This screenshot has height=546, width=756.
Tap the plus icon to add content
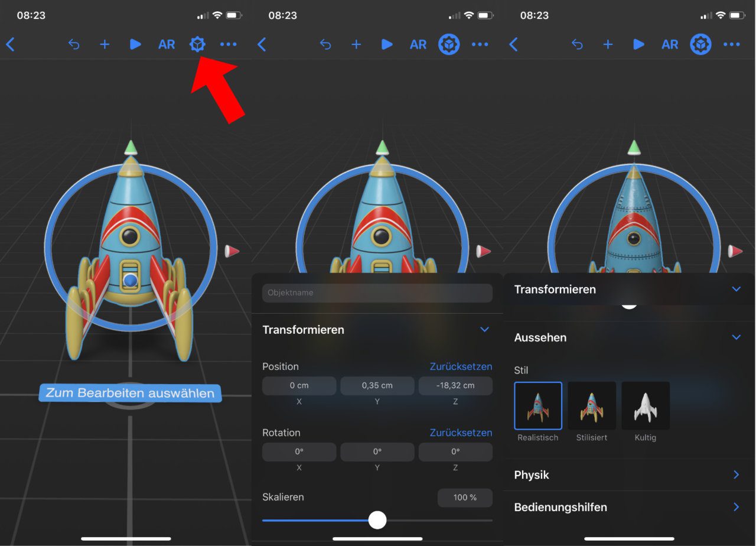pos(105,44)
